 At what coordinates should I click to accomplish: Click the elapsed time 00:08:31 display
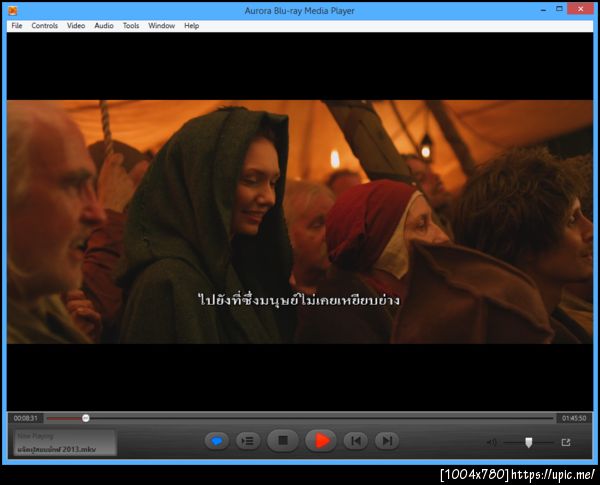tap(26, 418)
